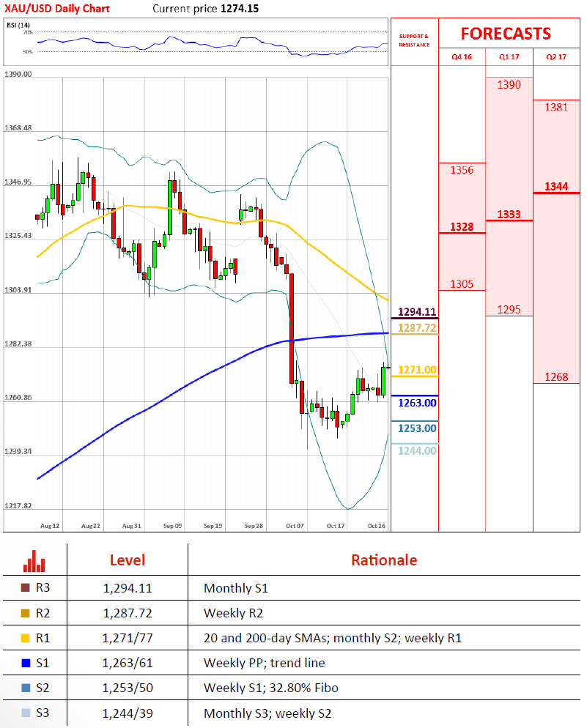Click the S2 steel blue color swatch
587x728 pixels.
click(26, 688)
